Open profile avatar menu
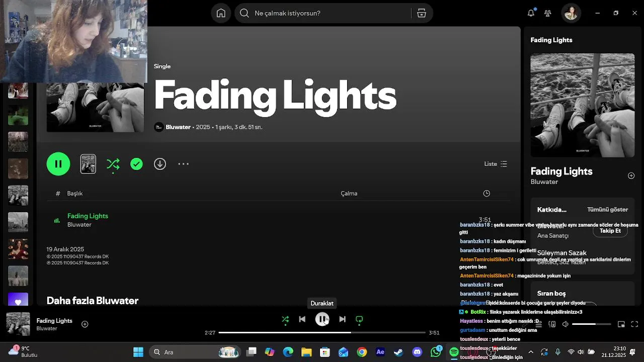This screenshot has height=362, width=644. (571, 13)
